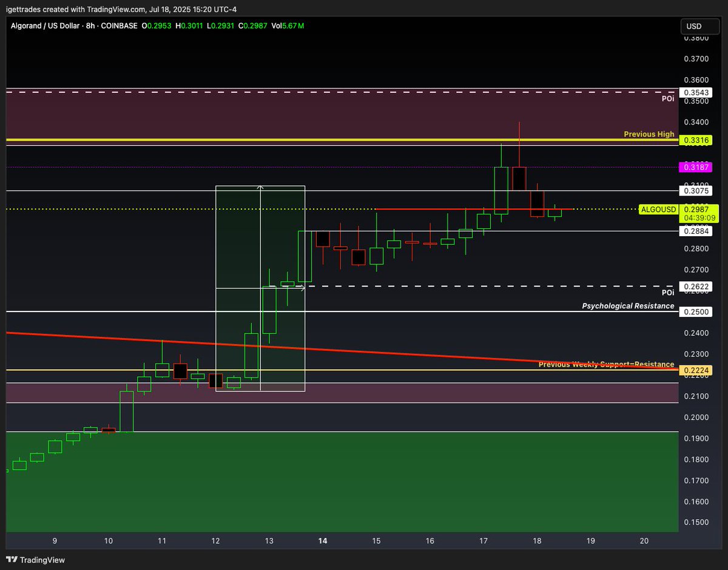Image resolution: width=728 pixels, height=570 pixels.
Task: Click the 0.1900 tick on price axis
Action: pyautogui.click(x=696, y=438)
